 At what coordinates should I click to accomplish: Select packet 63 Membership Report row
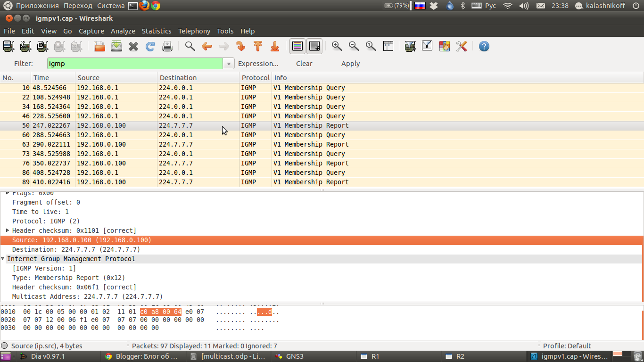(x=189, y=144)
